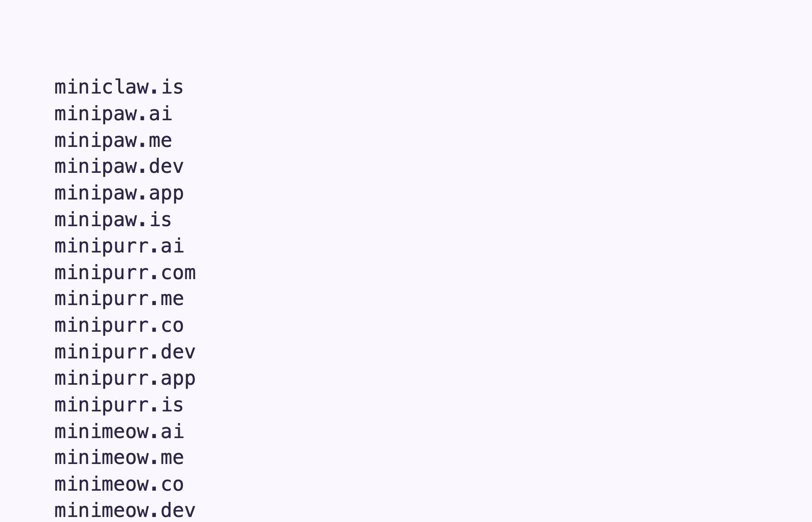The width and height of the screenshot is (812, 522).
Task: Click the minimeow.dev entry
Action: coord(125,510)
